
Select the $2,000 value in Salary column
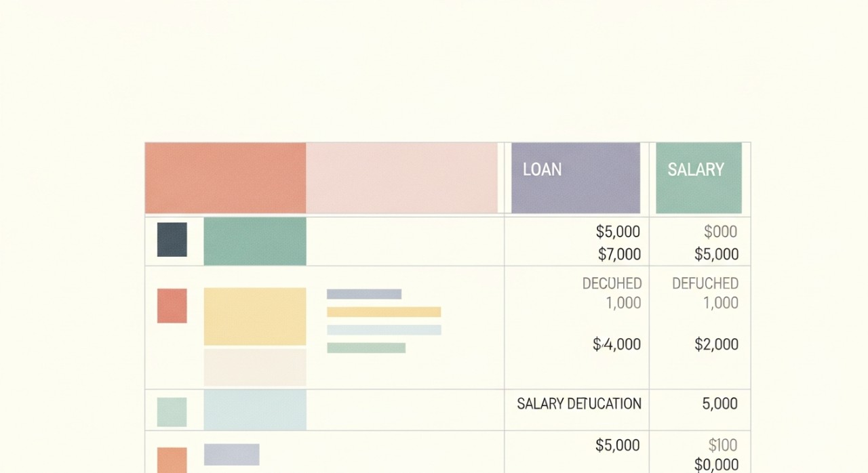tap(716, 344)
